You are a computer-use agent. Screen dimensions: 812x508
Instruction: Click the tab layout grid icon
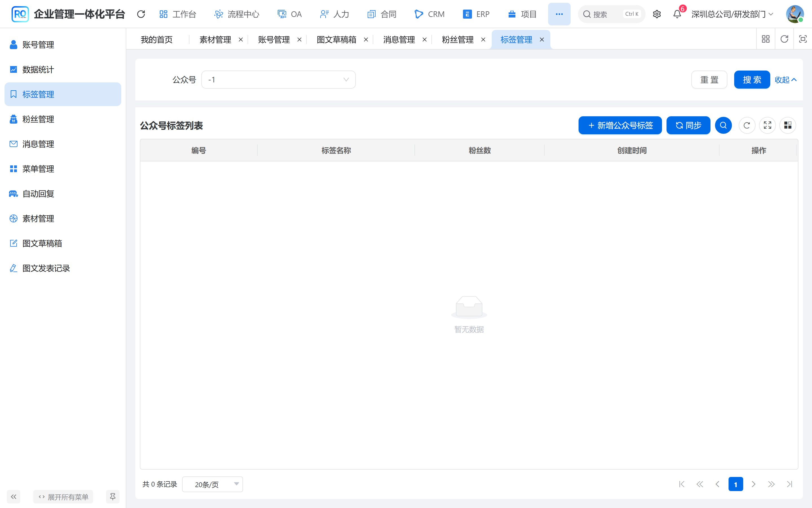click(x=765, y=39)
